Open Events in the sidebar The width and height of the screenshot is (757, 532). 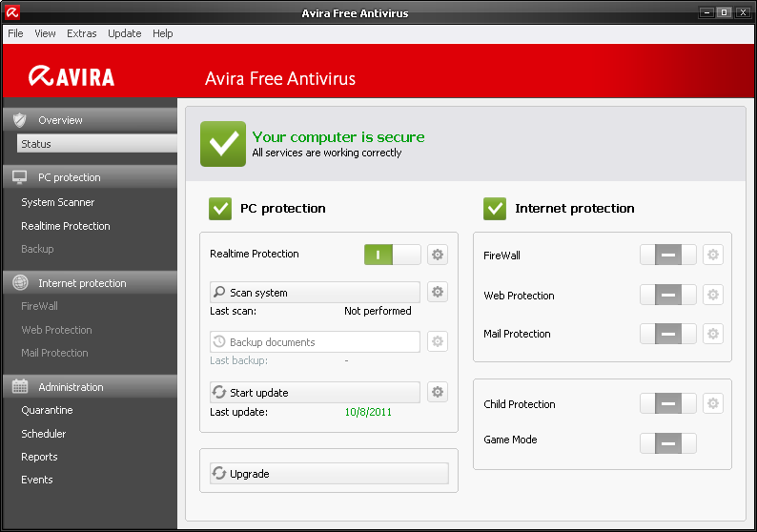(x=36, y=480)
